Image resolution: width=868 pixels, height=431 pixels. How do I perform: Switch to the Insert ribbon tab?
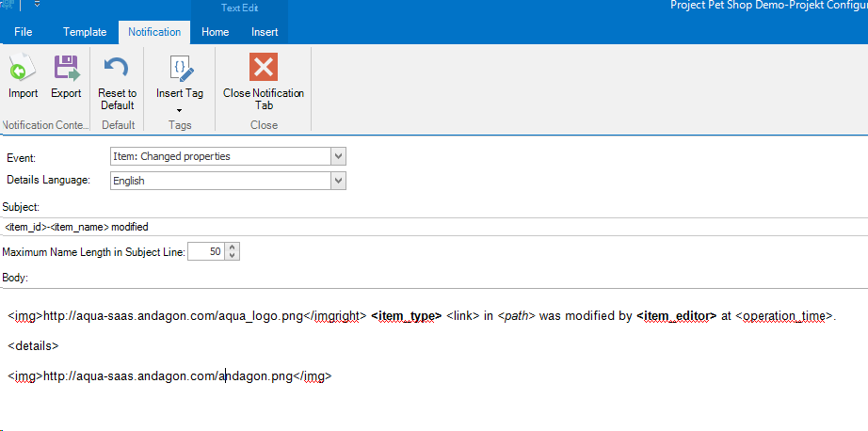pos(265,32)
